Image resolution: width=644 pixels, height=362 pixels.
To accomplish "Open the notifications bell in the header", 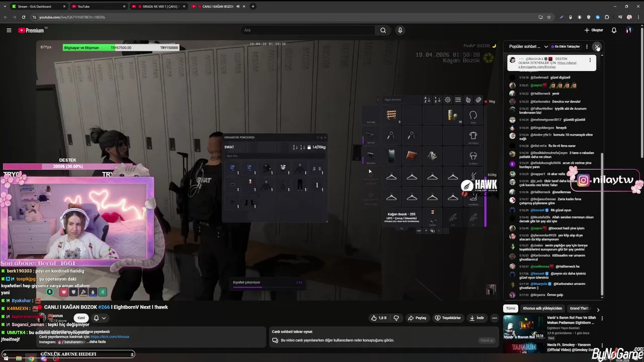I will pos(614,30).
